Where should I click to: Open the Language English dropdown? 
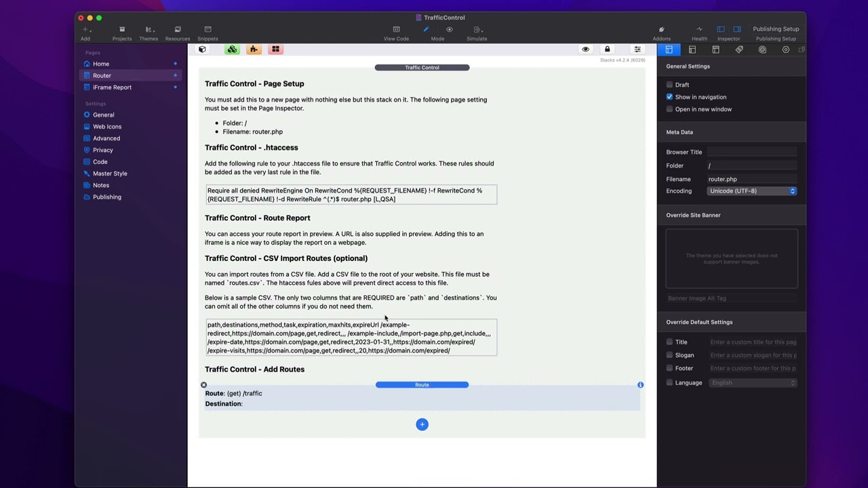[x=753, y=383]
